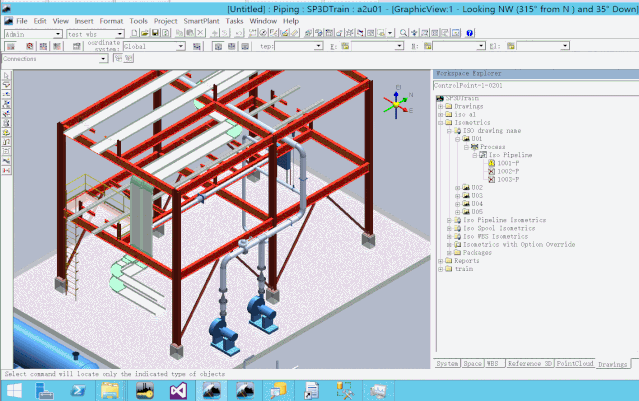Open the Window menu
This screenshot has width=639, height=401.
[x=263, y=21]
